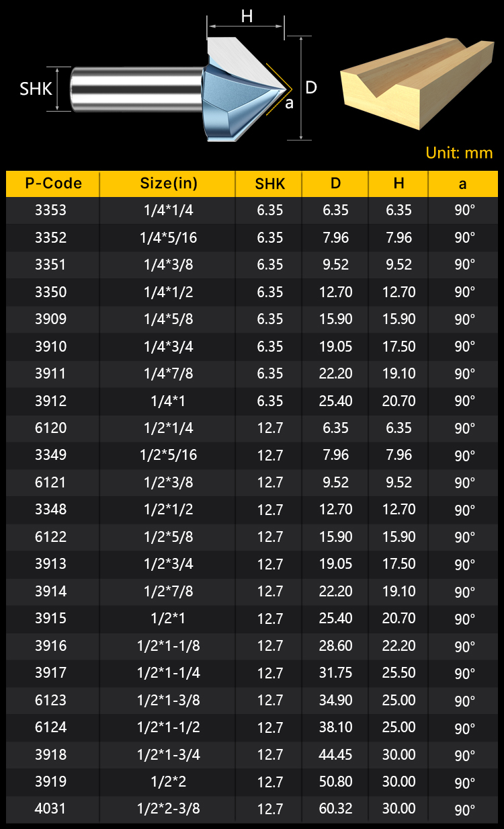The width and height of the screenshot is (504, 829).
Task: Select the P-Code column header
Action: [53, 184]
